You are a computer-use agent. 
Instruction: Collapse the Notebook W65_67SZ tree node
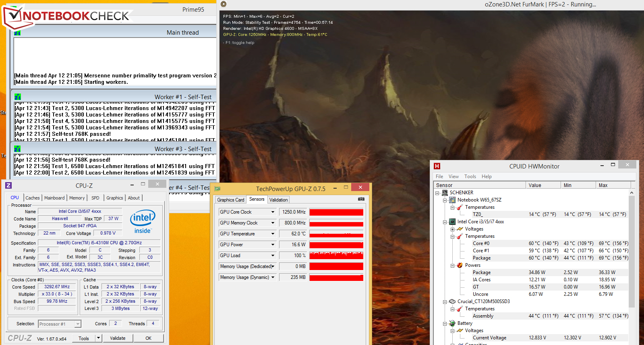coord(445,200)
